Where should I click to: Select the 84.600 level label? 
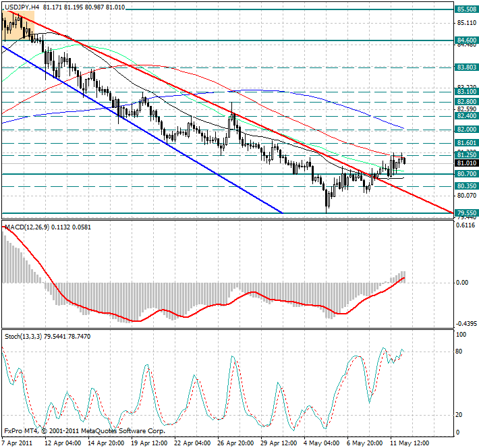point(466,40)
